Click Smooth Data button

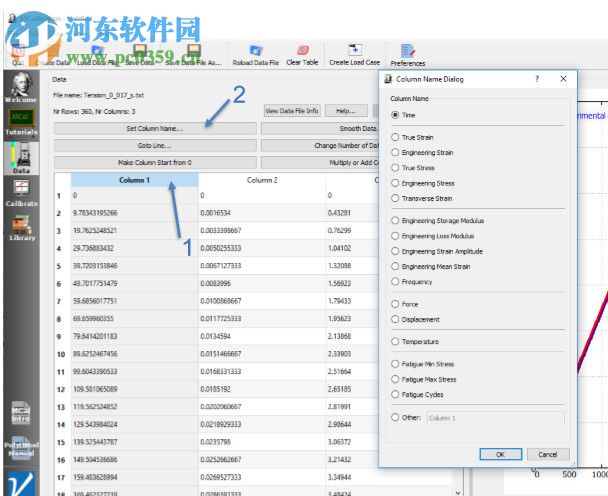(320, 128)
